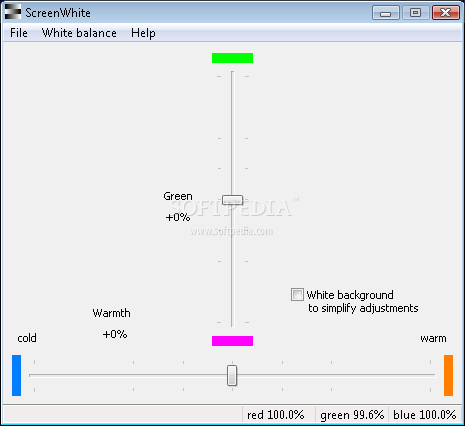Click the 'Green' slider label
This screenshot has width=465, height=426.
coord(178,196)
